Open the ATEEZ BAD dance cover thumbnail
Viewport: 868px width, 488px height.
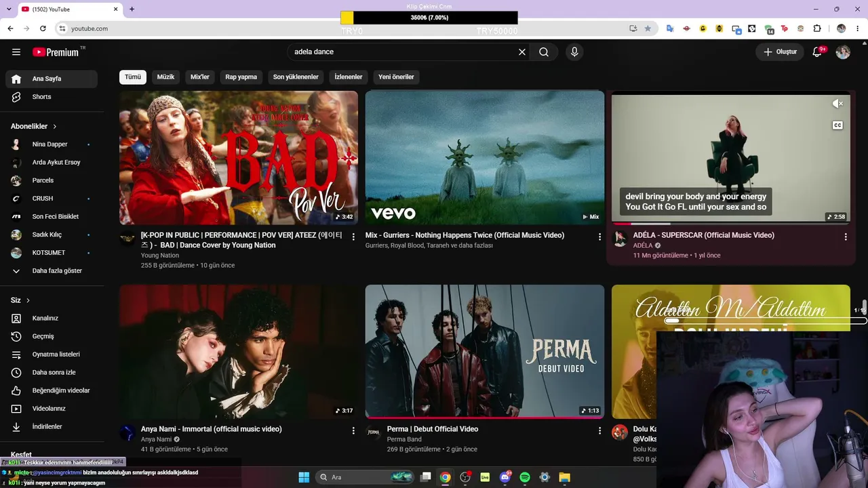point(239,158)
